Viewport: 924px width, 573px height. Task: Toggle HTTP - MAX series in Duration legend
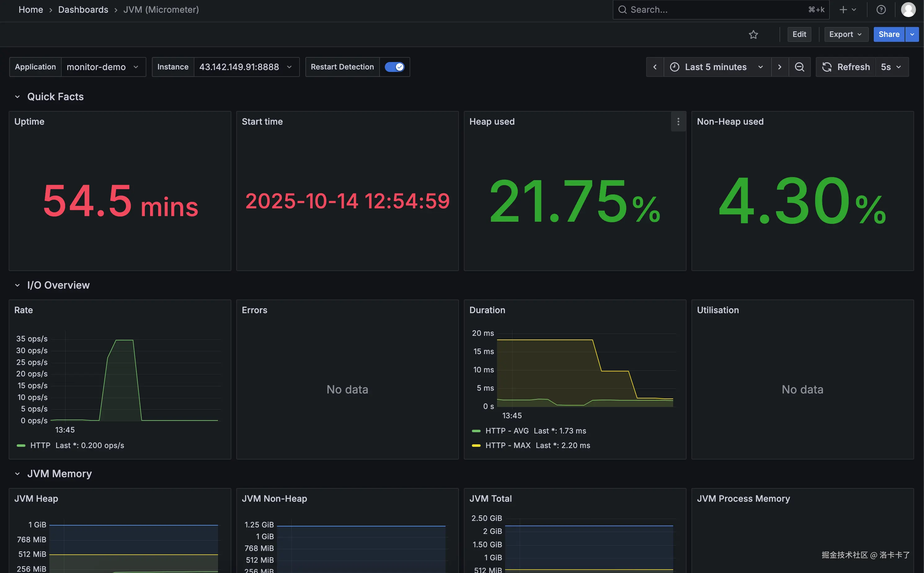click(508, 446)
